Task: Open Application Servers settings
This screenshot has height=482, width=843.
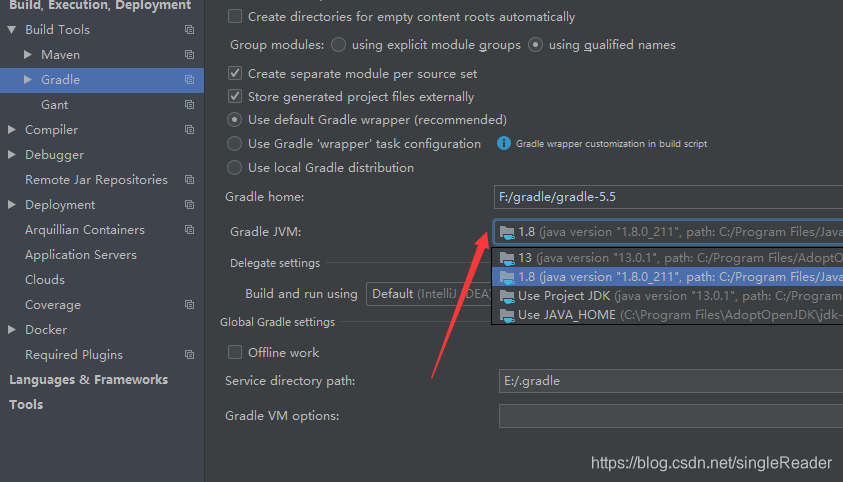Action: pyautogui.click(x=81, y=255)
